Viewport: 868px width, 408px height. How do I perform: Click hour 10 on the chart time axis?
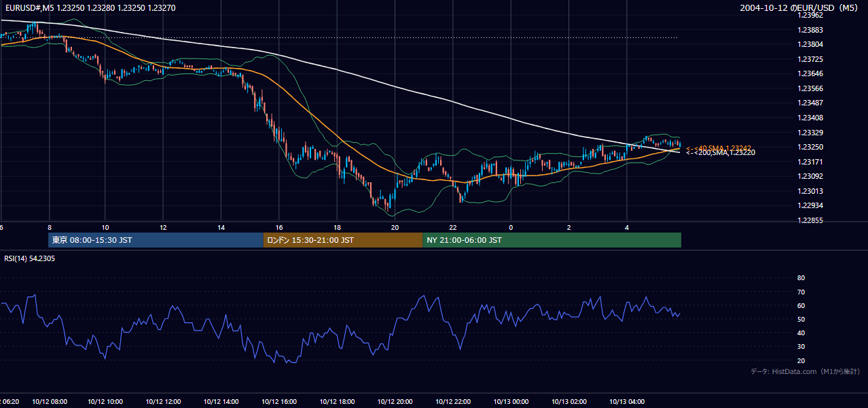[x=105, y=227]
